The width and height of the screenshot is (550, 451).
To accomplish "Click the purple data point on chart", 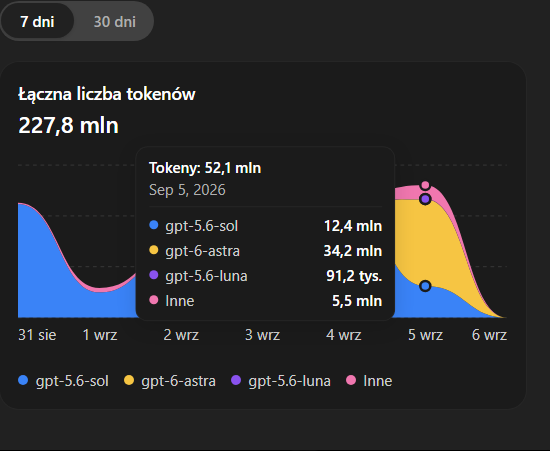I will point(425,199).
